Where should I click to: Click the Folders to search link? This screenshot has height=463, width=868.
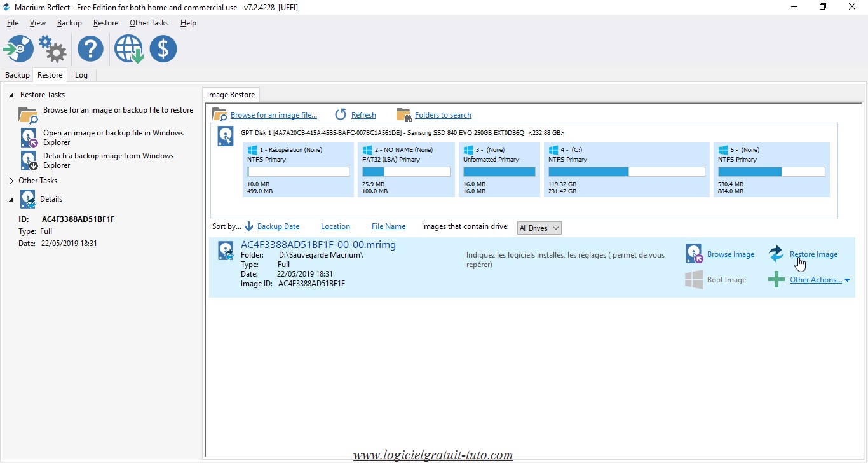coord(443,115)
